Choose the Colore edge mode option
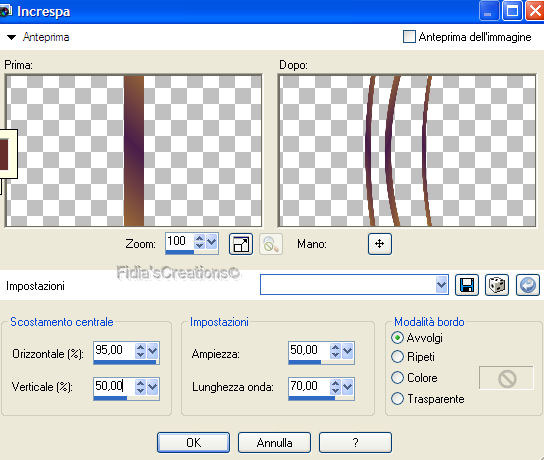The image size is (544, 460). coord(397,377)
